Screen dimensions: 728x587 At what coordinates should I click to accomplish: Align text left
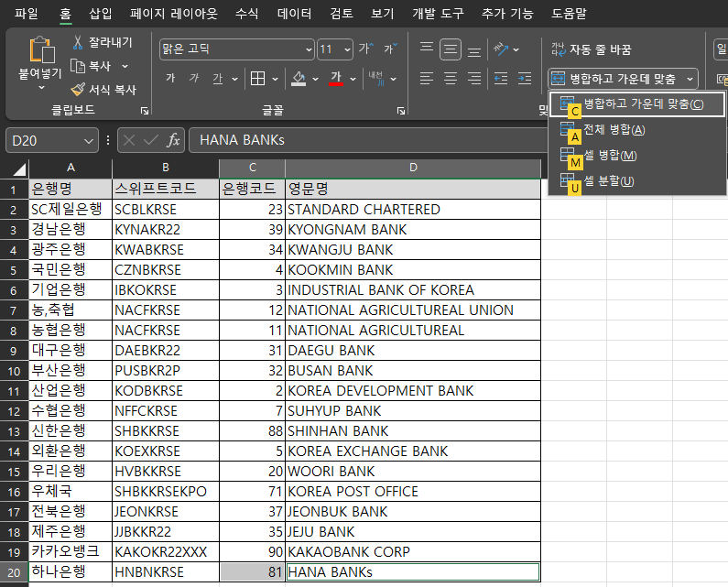(426, 79)
